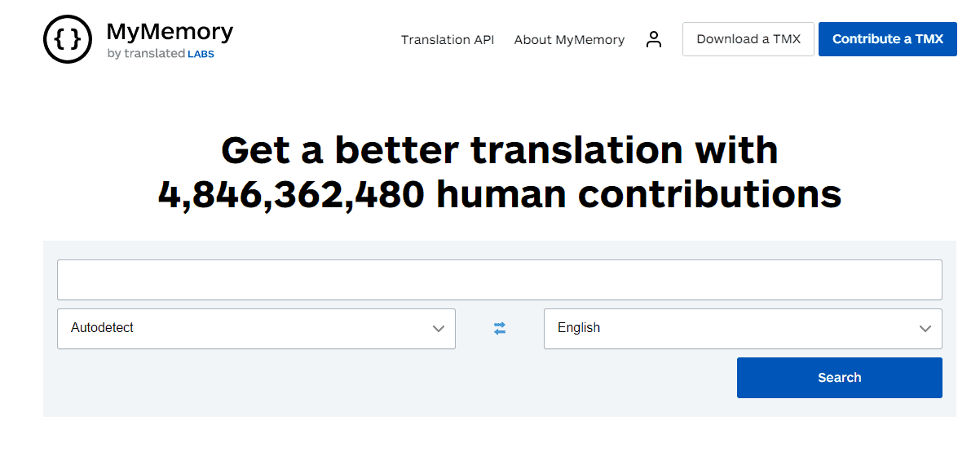This screenshot has width=980, height=461.
Task: Hit the blue Search button
Action: point(839,378)
